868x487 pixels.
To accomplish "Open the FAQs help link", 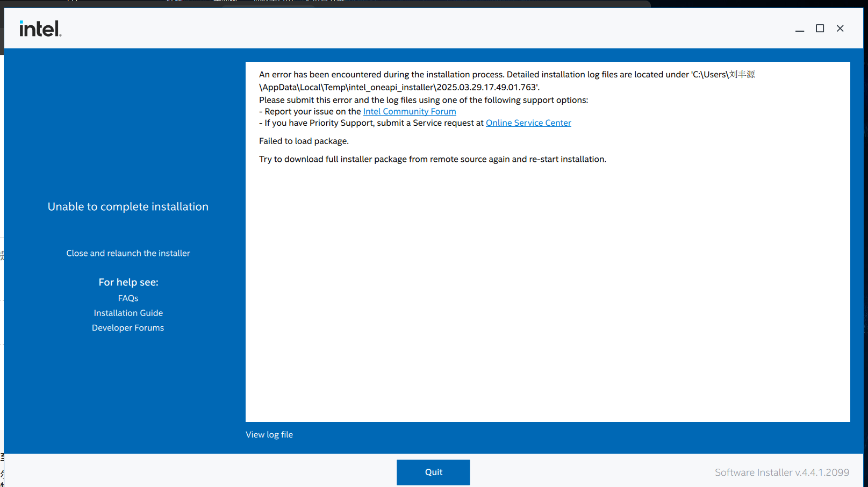I will coord(128,298).
